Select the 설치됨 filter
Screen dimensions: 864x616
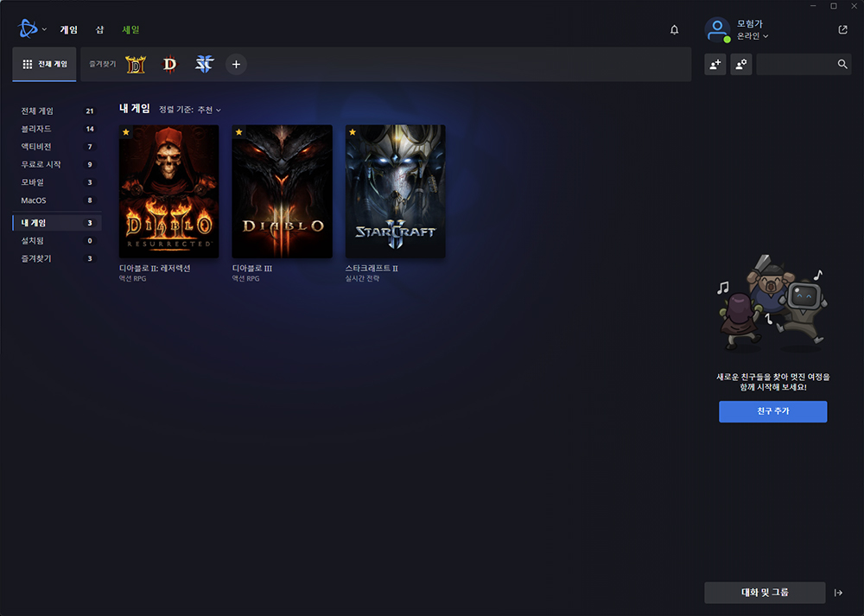click(57, 241)
